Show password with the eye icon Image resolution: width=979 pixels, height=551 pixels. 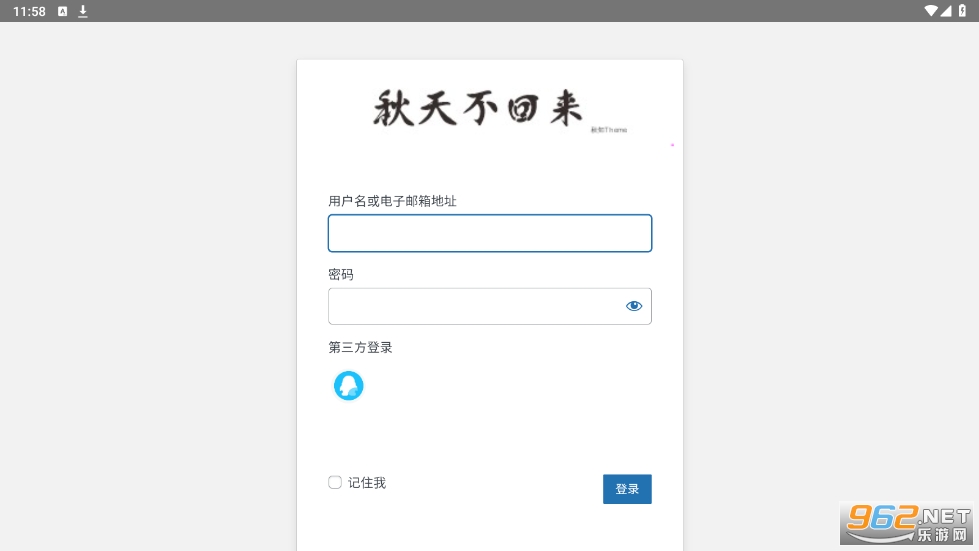(634, 306)
